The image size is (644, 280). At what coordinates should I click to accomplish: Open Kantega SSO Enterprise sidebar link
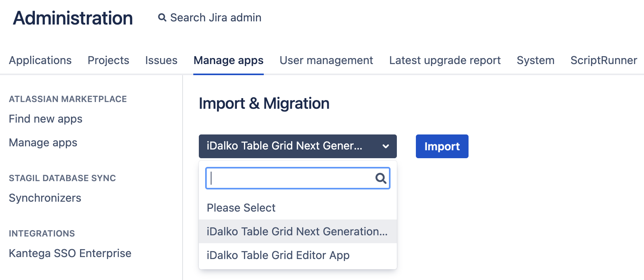(x=70, y=253)
